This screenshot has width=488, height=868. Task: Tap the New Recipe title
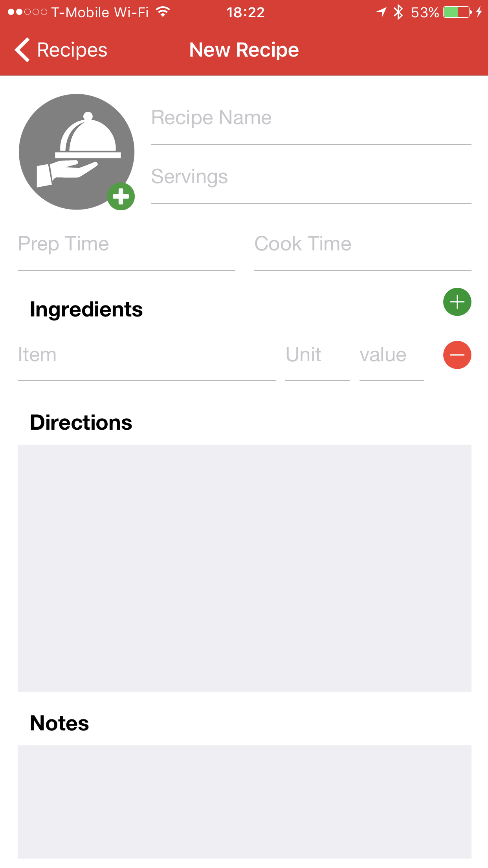coord(244,50)
